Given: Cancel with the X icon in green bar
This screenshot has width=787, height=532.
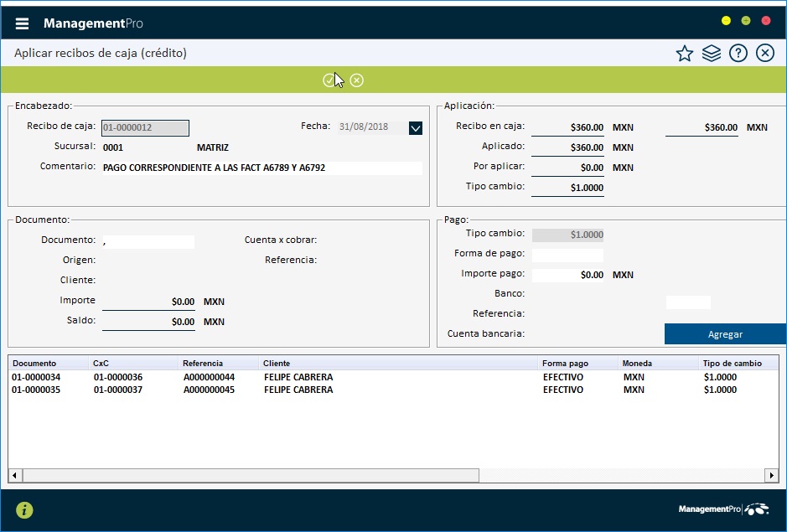Looking at the screenshot, I should 356,80.
